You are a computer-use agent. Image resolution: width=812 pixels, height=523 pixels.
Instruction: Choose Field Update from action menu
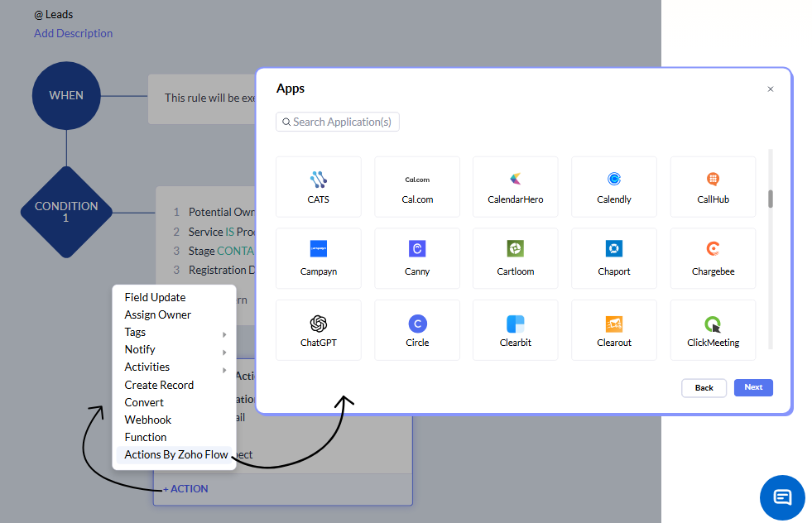(155, 297)
